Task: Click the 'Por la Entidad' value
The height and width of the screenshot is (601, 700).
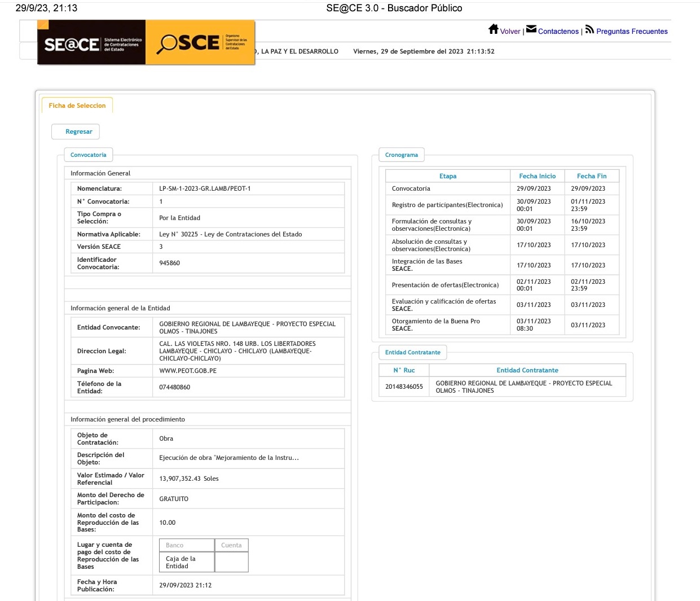Action: 179,218
